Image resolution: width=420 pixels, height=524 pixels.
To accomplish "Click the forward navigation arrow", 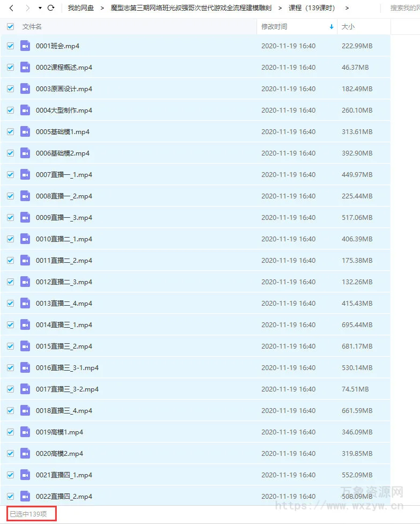I will point(27,8).
